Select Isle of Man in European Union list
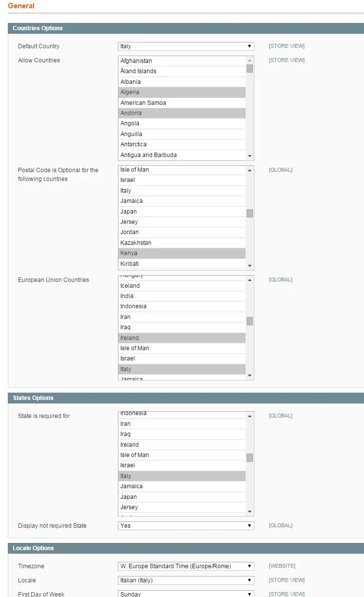The image size is (364, 597). click(x=182, y=348)
